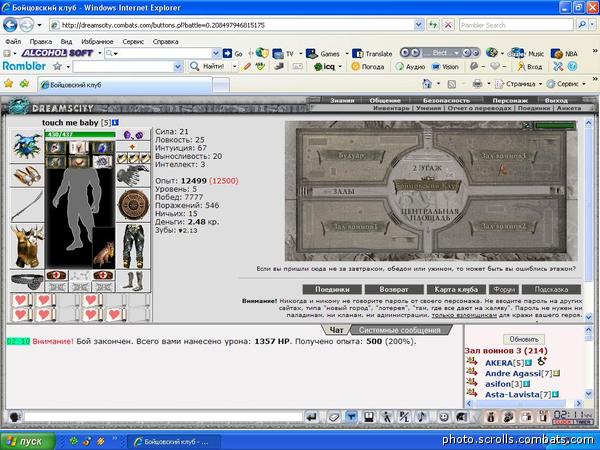Viewport: 600px width, 450px height.
Task: Open the Справка menu
Action: [166, 41]
